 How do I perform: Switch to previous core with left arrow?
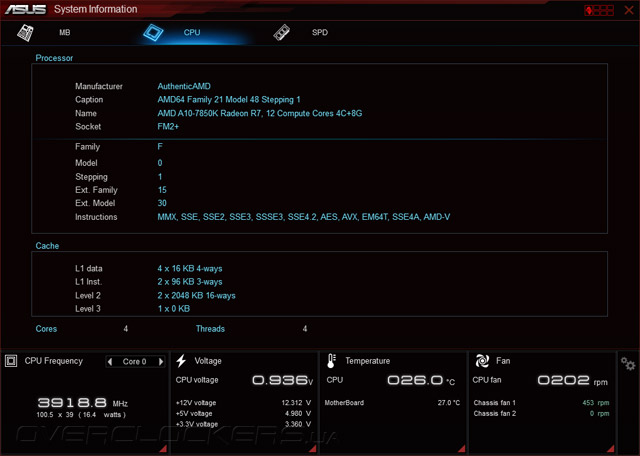pos(110,361)
